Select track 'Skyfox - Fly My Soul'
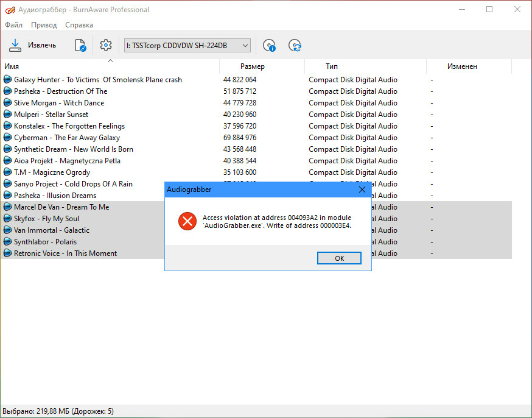 46,218
